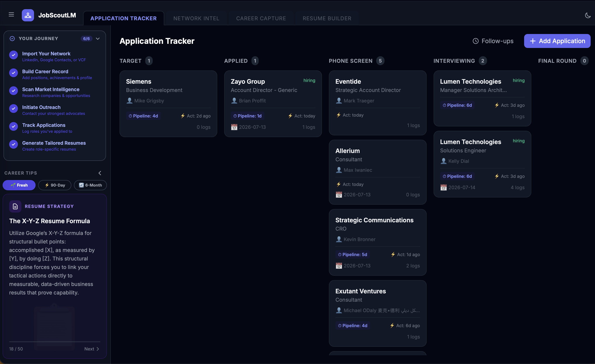Click hiring tag on Zayo Group card
This screenshot has width=595, height=364.
click(x=309, y=80)
